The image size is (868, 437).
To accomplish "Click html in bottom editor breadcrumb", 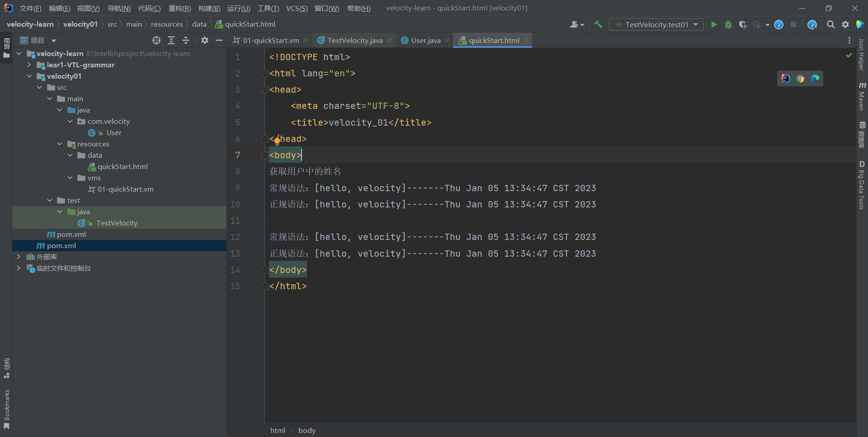I will coord(278,430).
